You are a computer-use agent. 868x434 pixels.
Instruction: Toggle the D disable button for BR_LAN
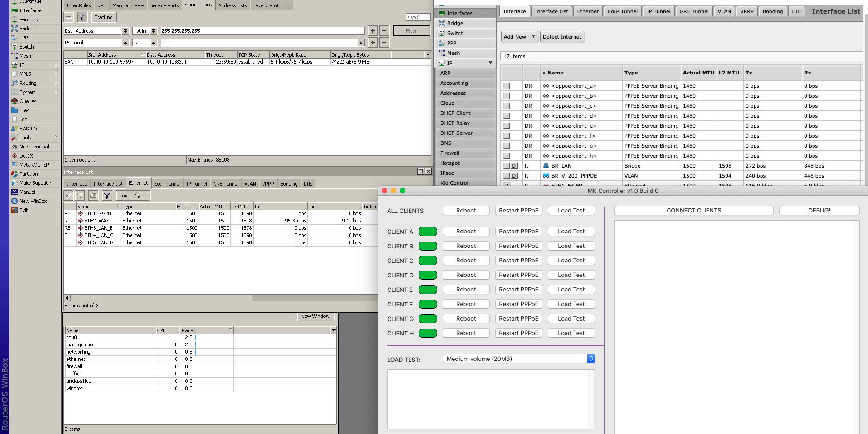pos(514,166)
